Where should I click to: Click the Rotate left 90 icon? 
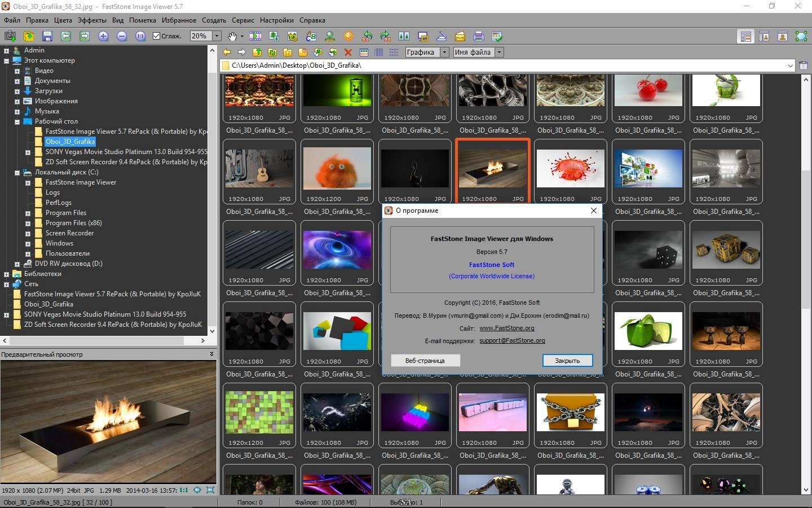coord(367,36)
